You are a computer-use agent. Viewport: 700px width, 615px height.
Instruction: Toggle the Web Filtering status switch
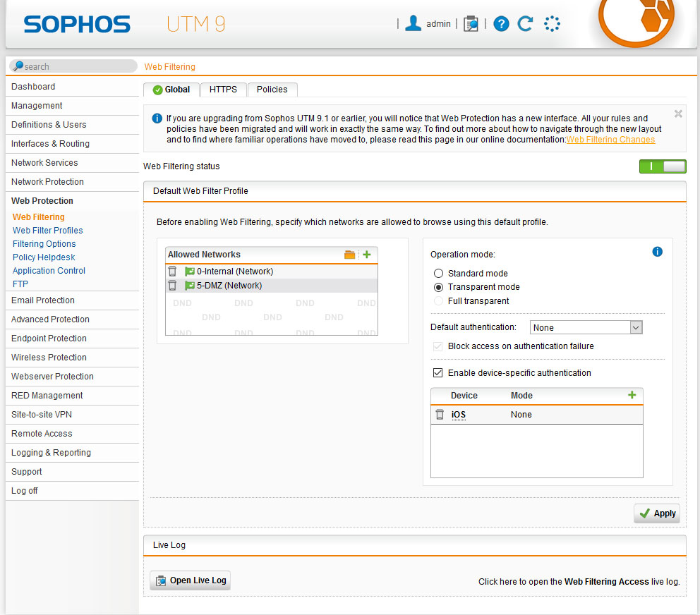[x=663, y=166]
